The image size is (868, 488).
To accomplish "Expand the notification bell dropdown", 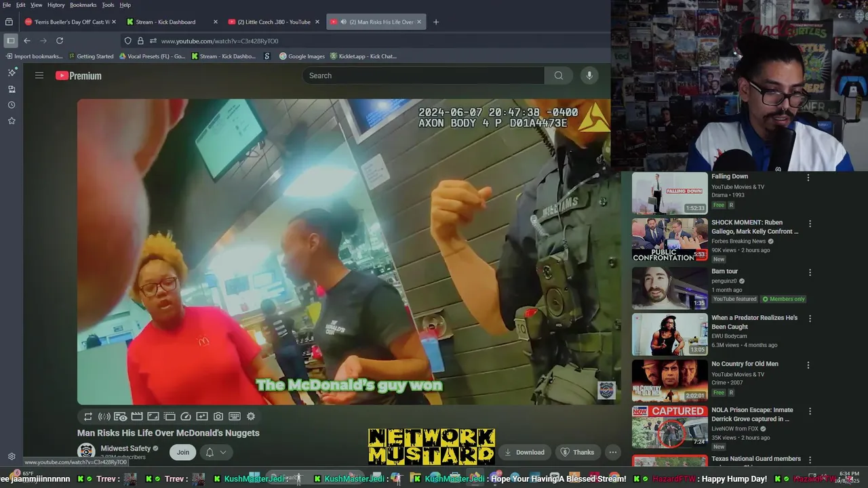I will tap(216, 452).
